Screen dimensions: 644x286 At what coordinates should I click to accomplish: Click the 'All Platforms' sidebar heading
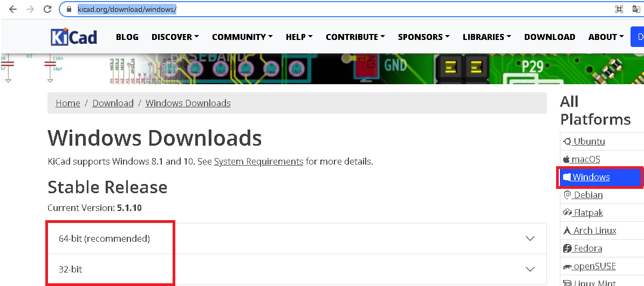[x=595, y=110]
